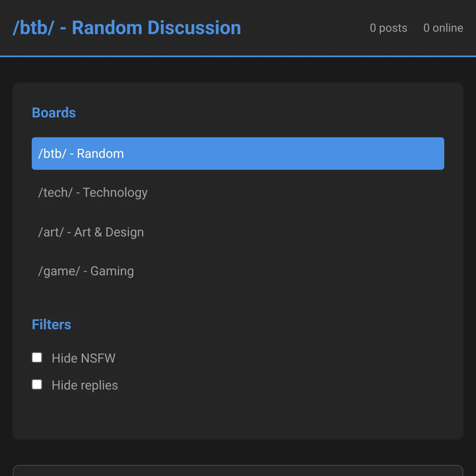Click the 0 online indicator
Viewport: 476px width, 476px height.
click(443, 28)
